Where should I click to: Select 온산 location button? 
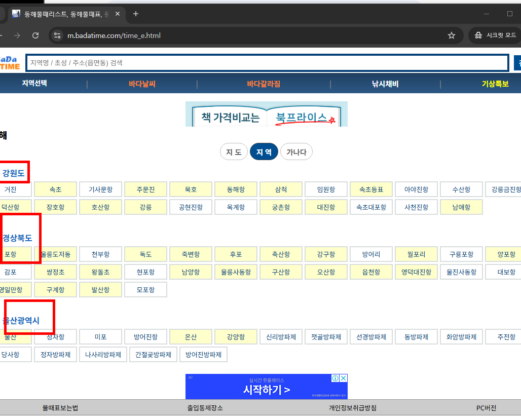191,336
